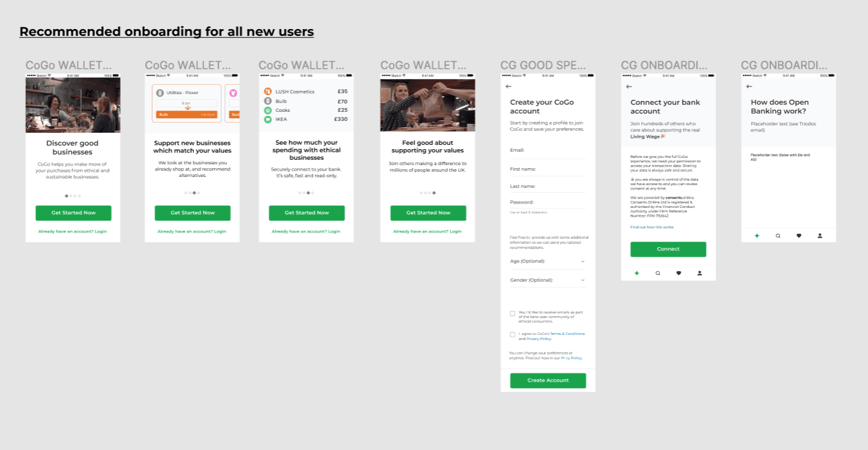Click page indicator dots on Discover good businesses screen
The height and width of the screenshot is (450, 868).
[73, 196]
